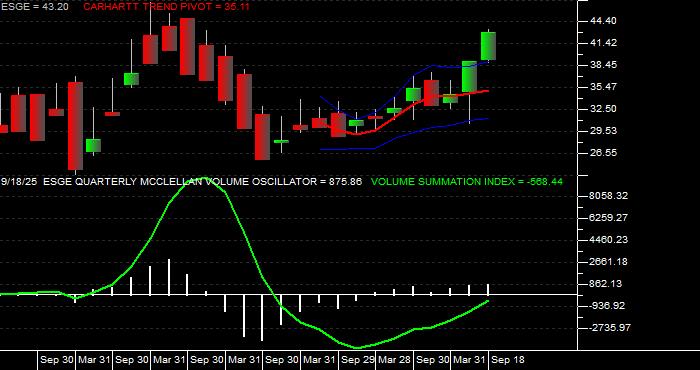Click the -2735.97 oscillator axis value
This screenshot has height=370, width=700.
tap(609, 328)
